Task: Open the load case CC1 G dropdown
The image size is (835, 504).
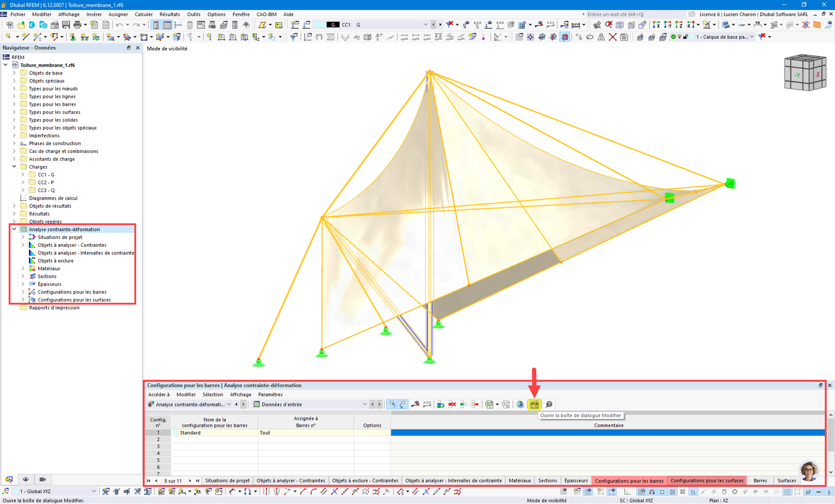Action: pos(425,25)
